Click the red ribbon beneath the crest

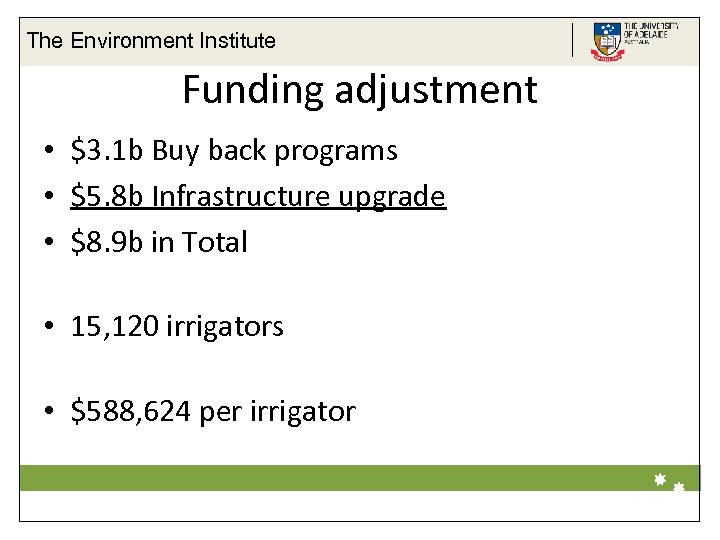(606, 58)
